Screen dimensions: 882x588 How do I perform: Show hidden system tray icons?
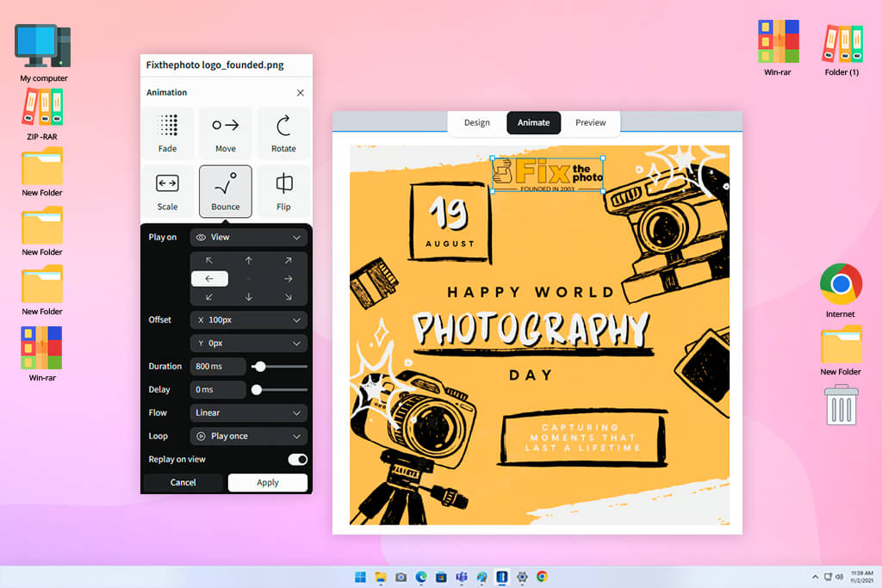point(815,577)
